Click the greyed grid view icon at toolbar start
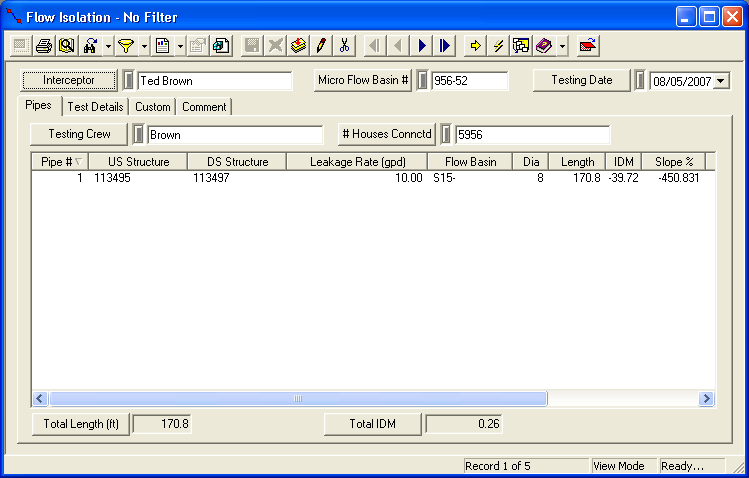Image resolution: width=749 pixels, height=478 pixels. point(20,46)
